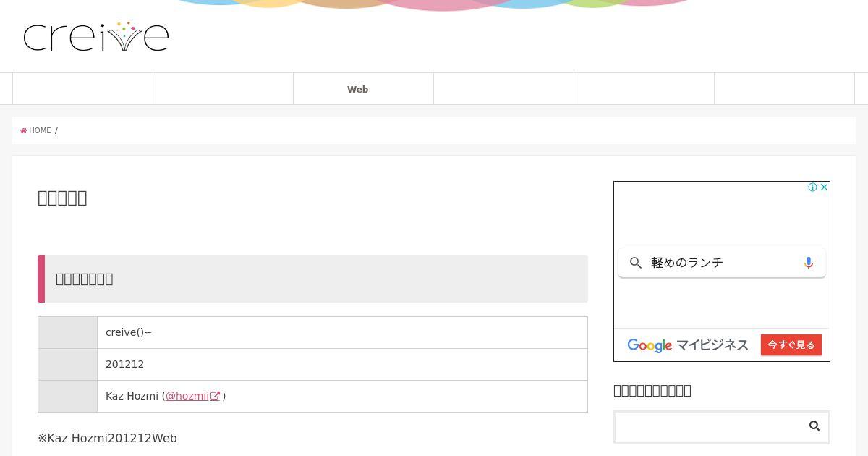Image resolution: width=868 pixels, height=456 pixels.
Task: Open the @hozmii profile link
Action: point(187,396)
